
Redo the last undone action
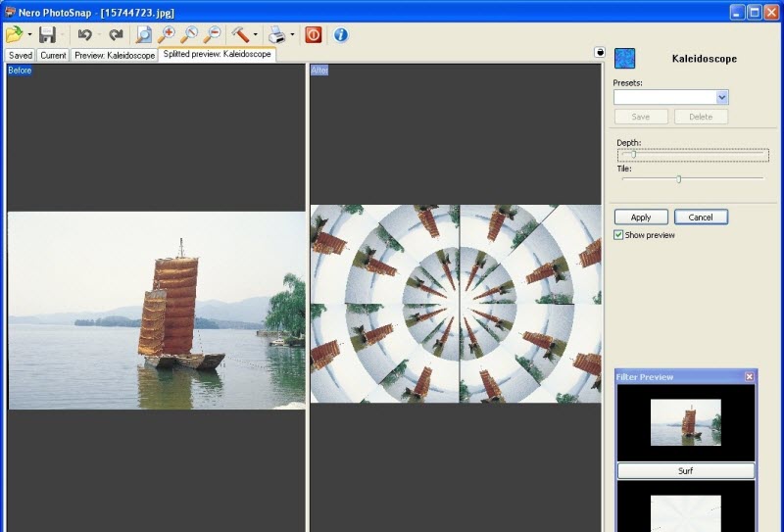pyautogui.click(x=116, y=34)
